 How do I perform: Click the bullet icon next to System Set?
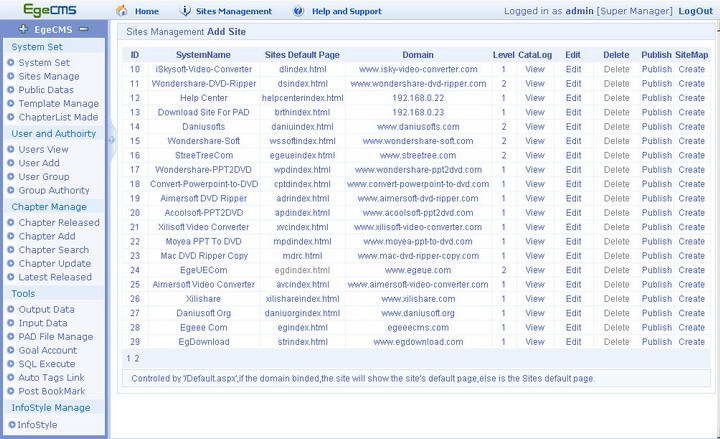(11, 62)
